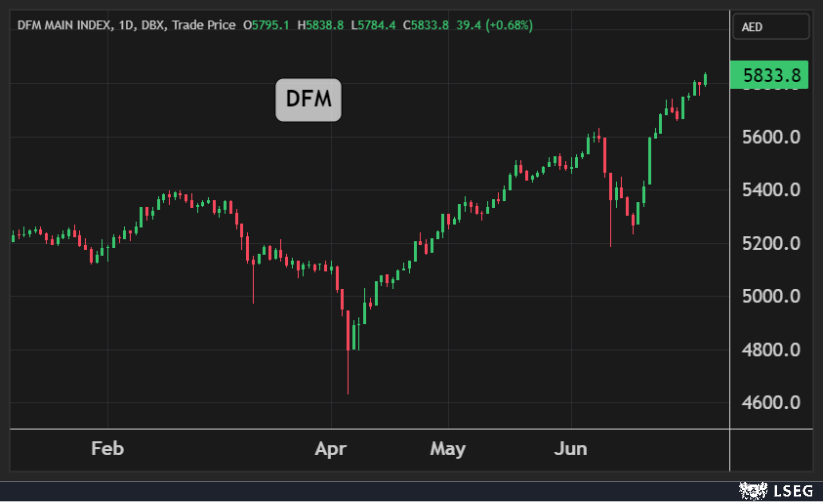Click the LSEG crest logo icon
823x502 pixels.
click(x=752, y=489)
